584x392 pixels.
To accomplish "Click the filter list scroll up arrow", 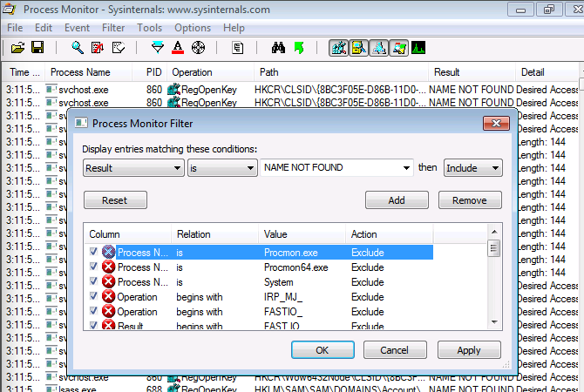I will (x=494, y=232).
